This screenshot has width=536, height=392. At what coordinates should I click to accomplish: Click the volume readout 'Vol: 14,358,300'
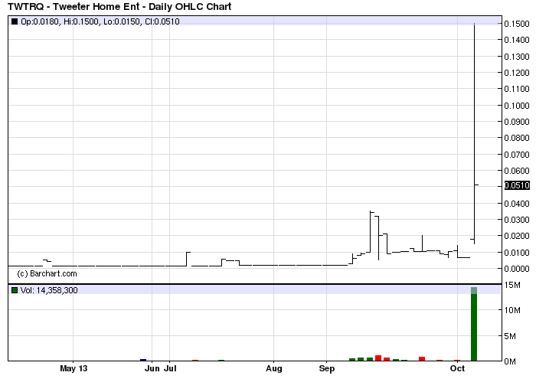[49, 290]
